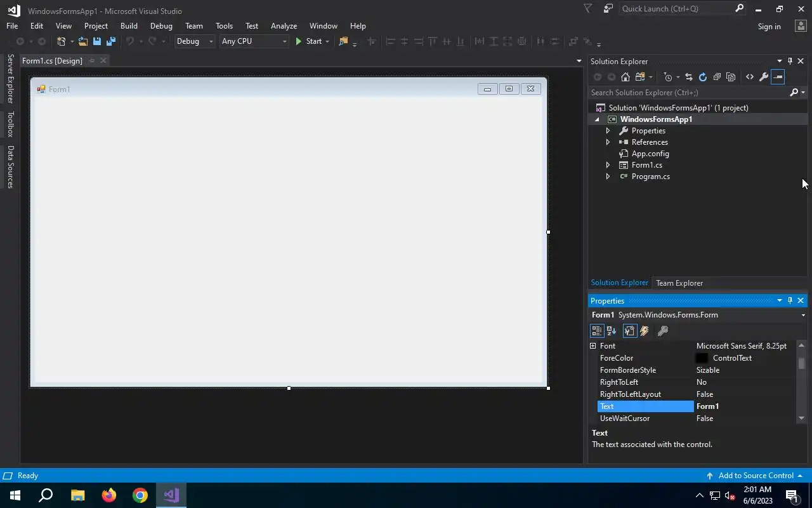This screenshot has width=812, height=508.
Task: Click the Properties scrollbar down arrow
Action: click(x=801, y=418)
